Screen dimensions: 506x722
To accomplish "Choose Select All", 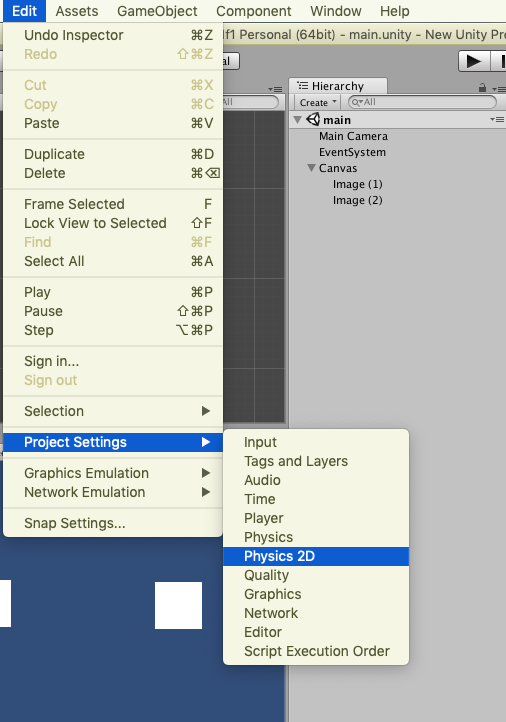I will tap(113, 261).
